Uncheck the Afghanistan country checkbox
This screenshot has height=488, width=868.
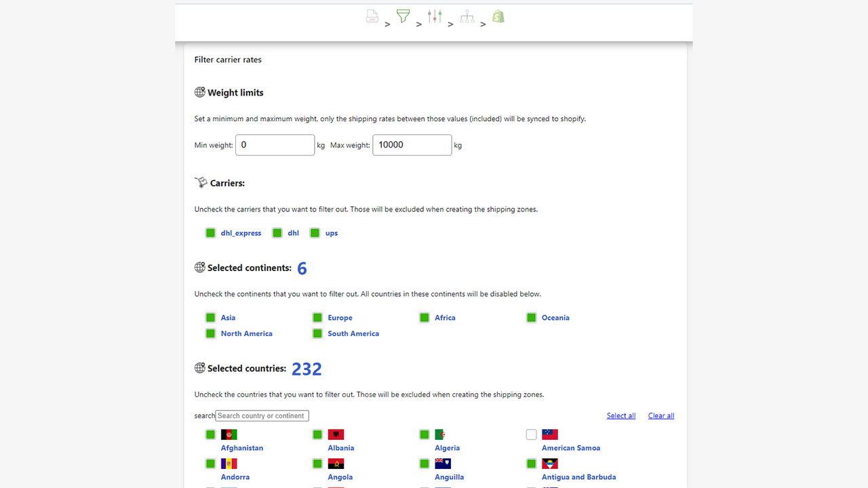[211, 434]
